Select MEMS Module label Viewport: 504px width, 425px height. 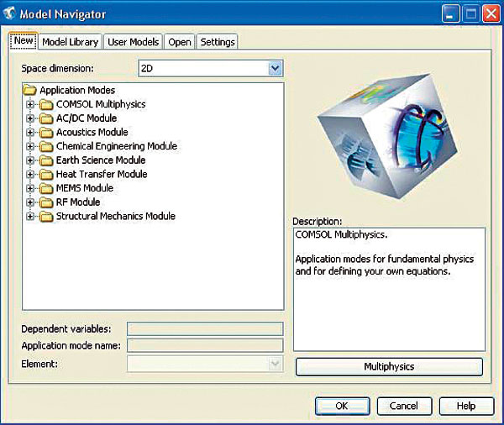(85, 188)
